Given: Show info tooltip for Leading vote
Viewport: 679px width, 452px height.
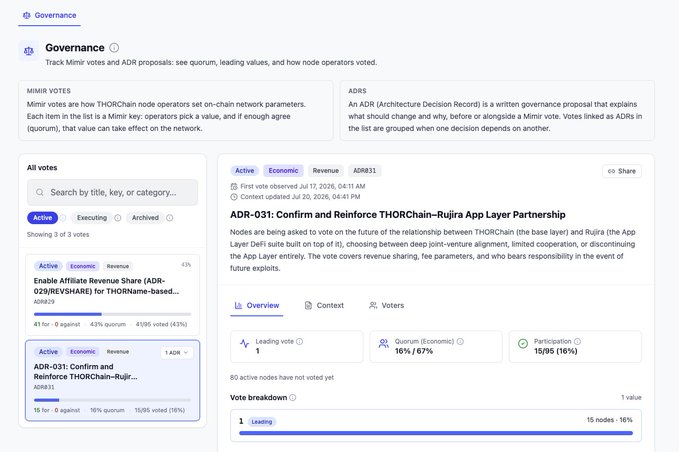Looking at the screenshot, I should pyautogui.click(x=299, y=342).
